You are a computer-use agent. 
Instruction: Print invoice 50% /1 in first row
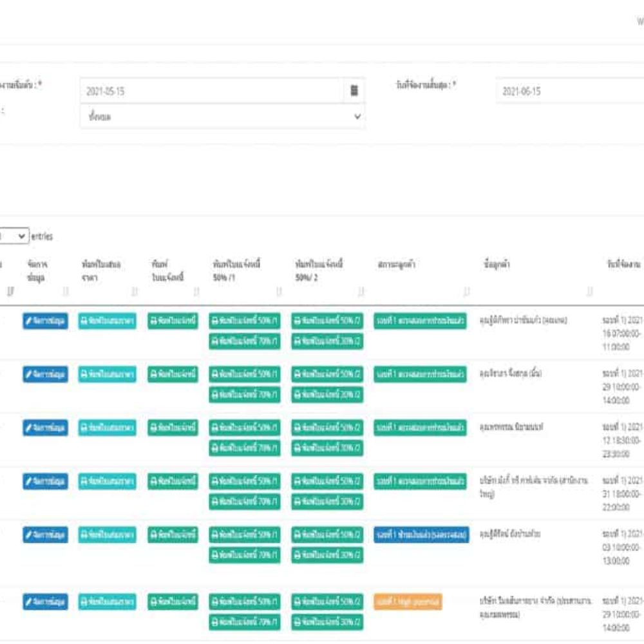click(x=245, y=321)
